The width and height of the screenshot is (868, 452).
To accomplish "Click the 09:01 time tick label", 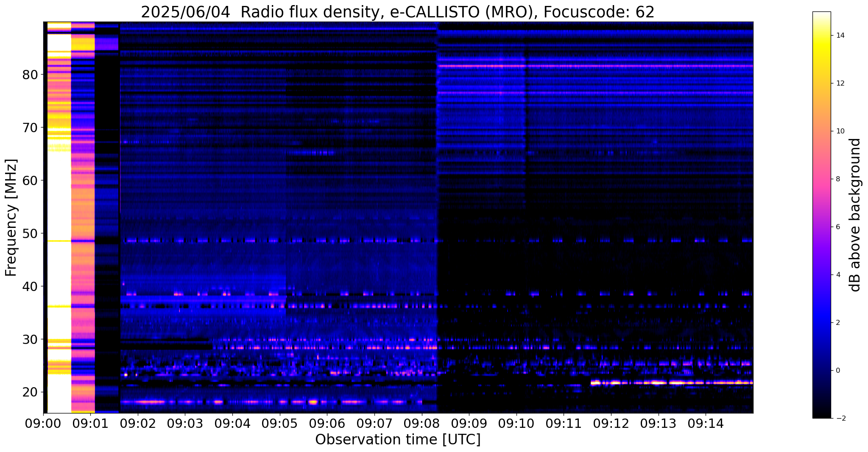I will 90,423.
